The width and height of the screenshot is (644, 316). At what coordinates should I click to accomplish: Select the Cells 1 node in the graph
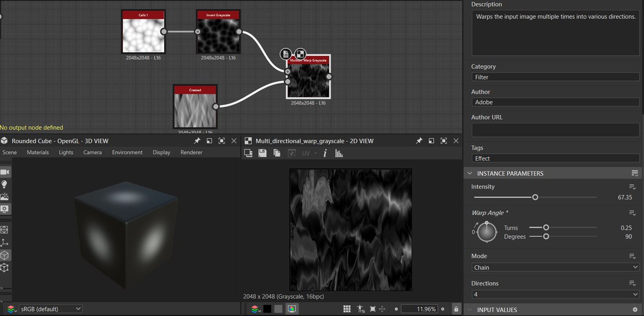click(143, 31)
